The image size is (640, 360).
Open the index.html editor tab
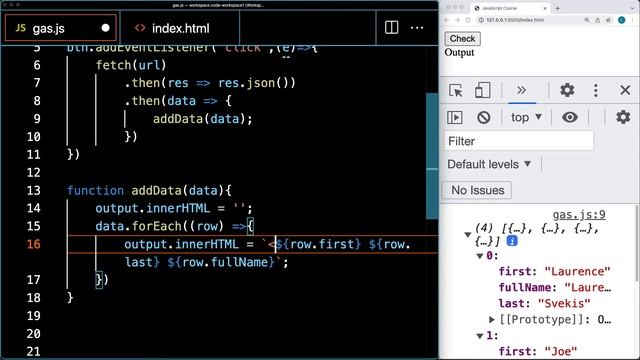pos(180,28)
